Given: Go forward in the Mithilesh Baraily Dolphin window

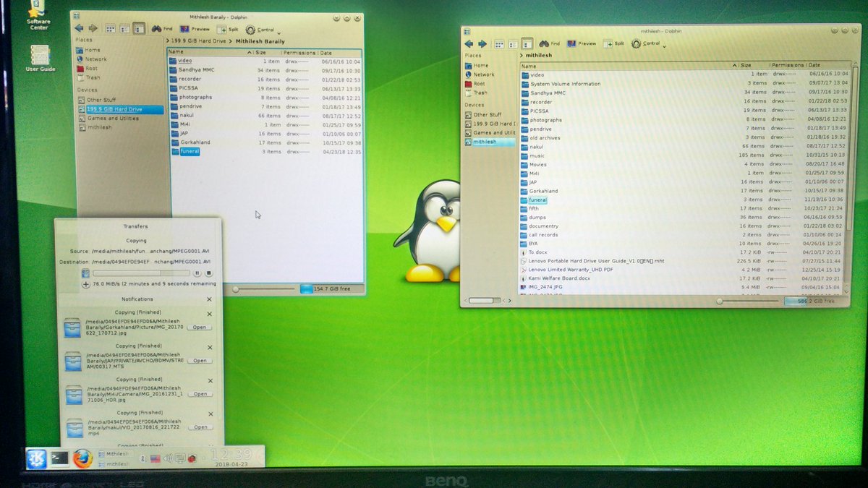Looking at the screenshot, I should coord(92,29).
